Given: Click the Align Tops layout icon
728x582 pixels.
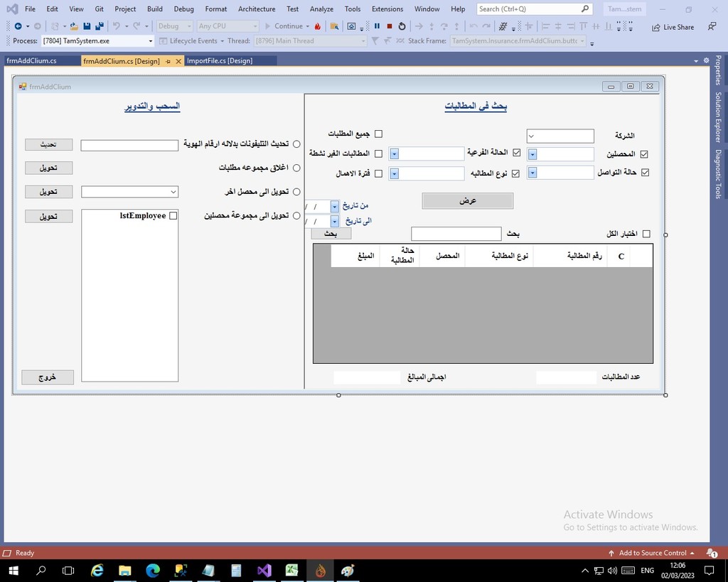Looking at the screenshot, I should 583,26.
